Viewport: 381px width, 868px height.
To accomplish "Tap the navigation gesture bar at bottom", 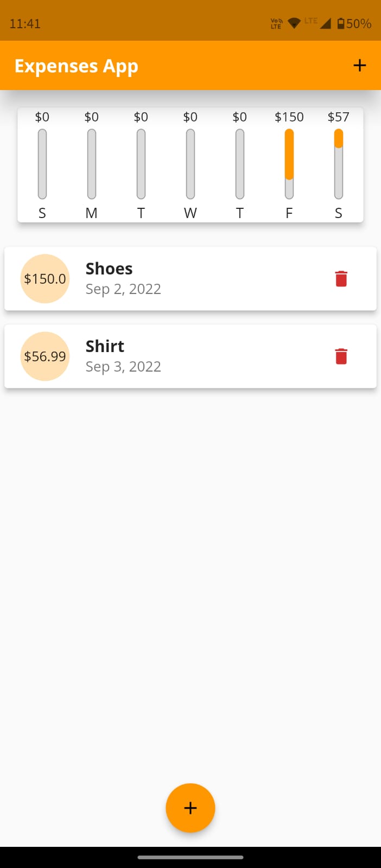I will tap(190, 858).
